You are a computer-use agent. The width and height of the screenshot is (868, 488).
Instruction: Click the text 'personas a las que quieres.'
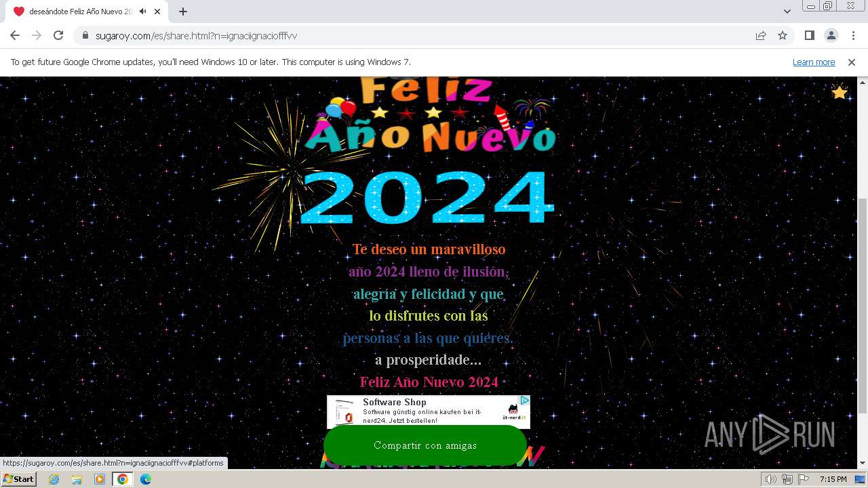pyautogui.click(x=429, y=338)
